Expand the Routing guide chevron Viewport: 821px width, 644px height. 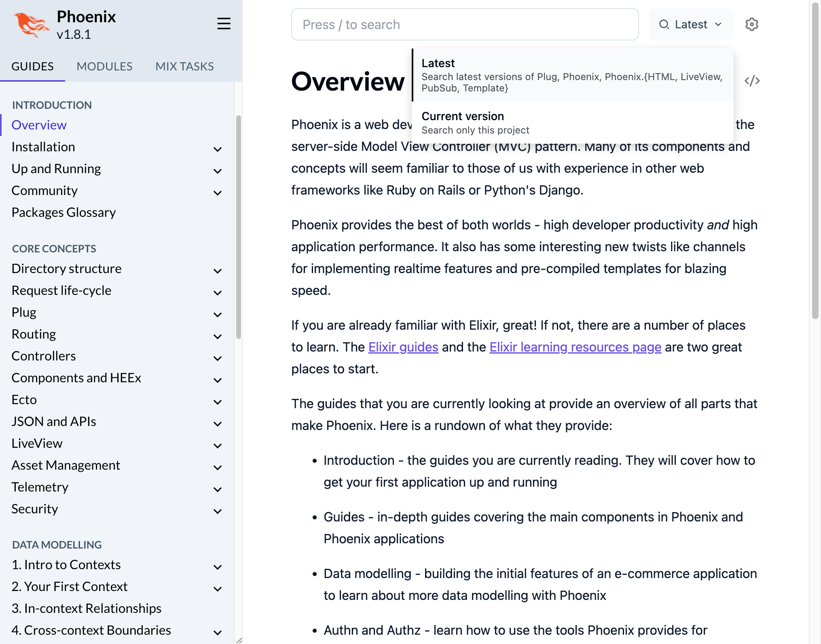[x=217, y=336]
